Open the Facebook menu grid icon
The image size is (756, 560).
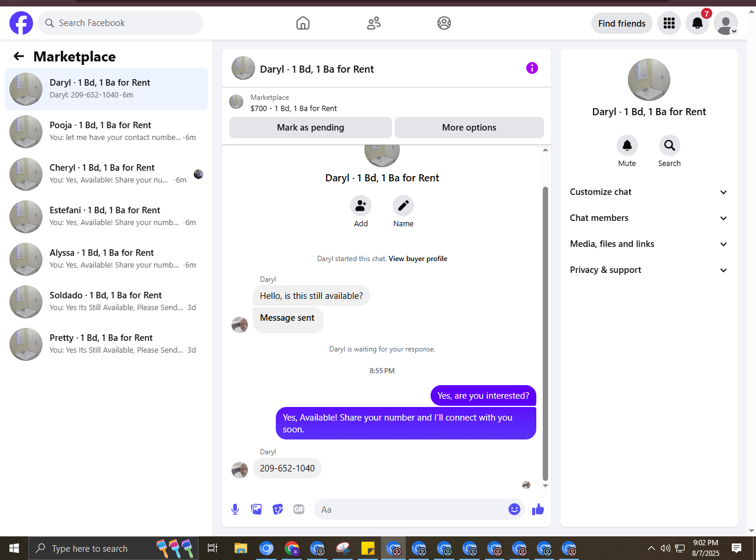(x=669, y=23)
